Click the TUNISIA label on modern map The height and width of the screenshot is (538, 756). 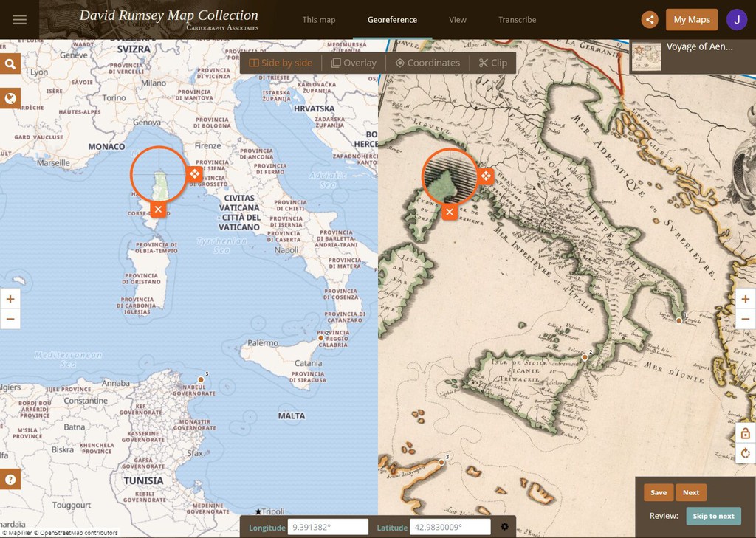143,480
